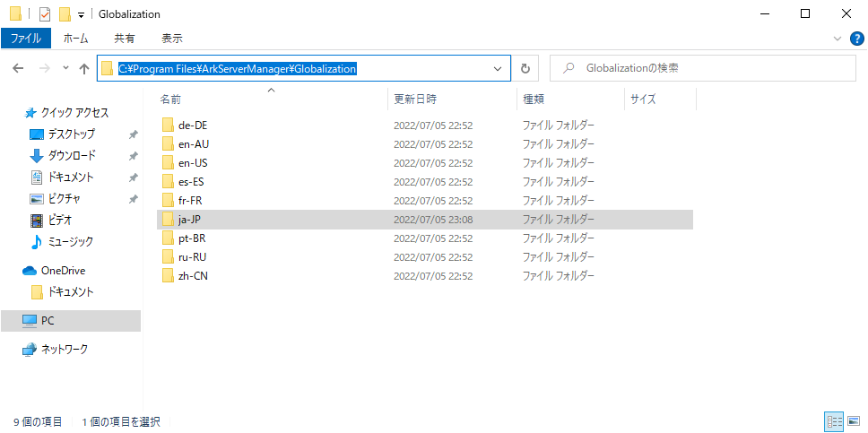Unpin デスクトップ using its pin icon
This screenshot has width=868, height=433.
point(133,134)
